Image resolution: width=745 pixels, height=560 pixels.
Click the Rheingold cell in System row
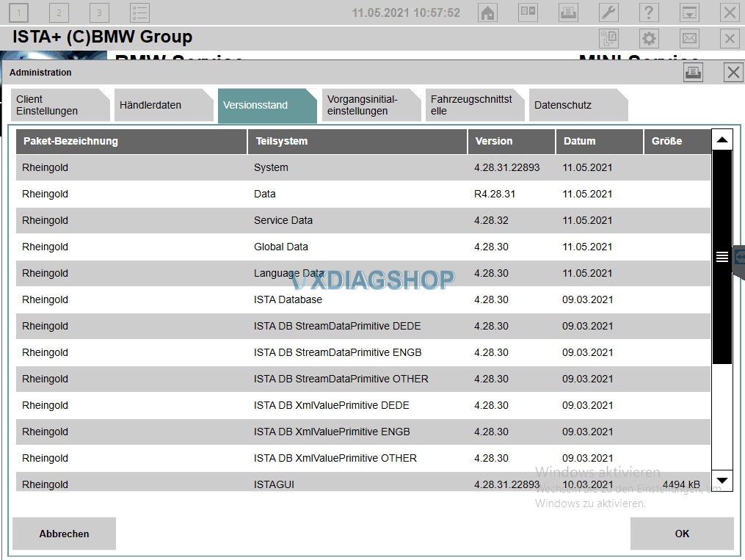(45, 167)
